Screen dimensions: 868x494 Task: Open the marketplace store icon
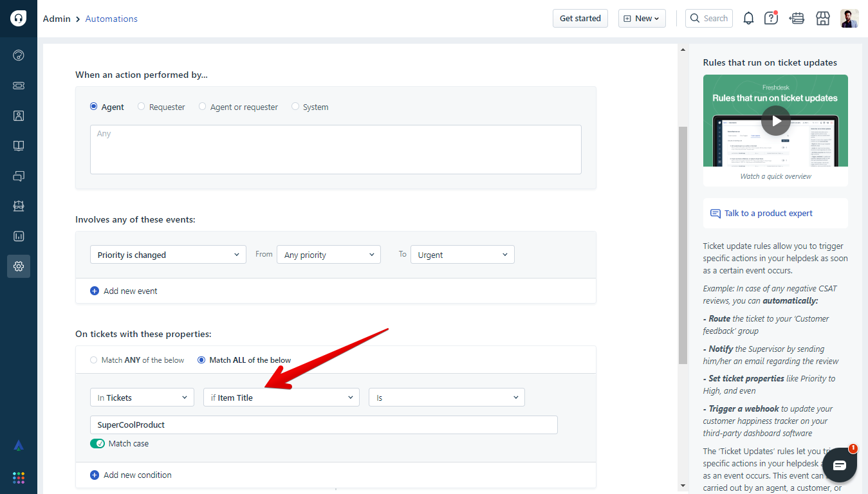click(x=822, y=19)
